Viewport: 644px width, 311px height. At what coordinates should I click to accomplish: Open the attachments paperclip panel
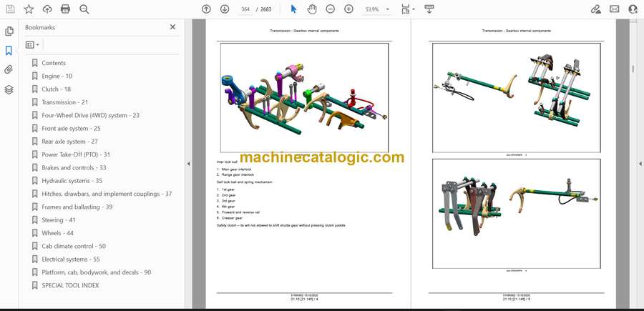9,70
